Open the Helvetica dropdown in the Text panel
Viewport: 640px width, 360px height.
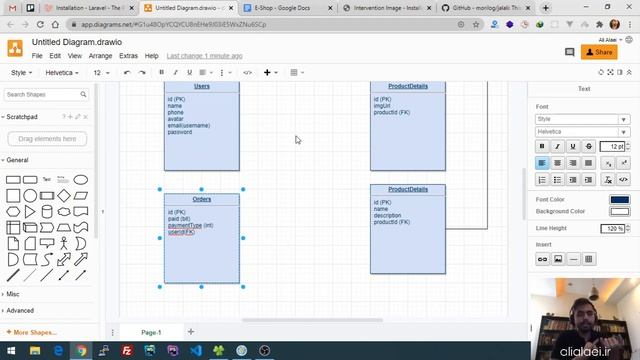pyautogui.click(x=582, y=132)
